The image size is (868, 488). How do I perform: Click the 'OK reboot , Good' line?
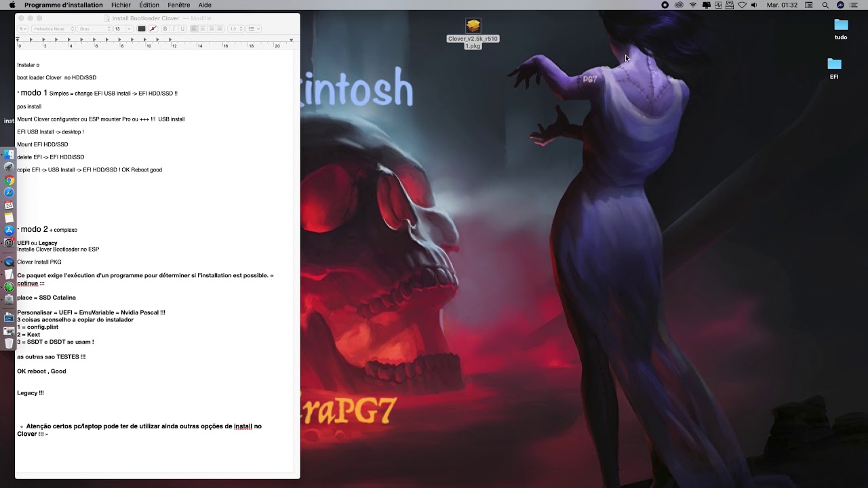pyautogui.click(x=41, y=371)
